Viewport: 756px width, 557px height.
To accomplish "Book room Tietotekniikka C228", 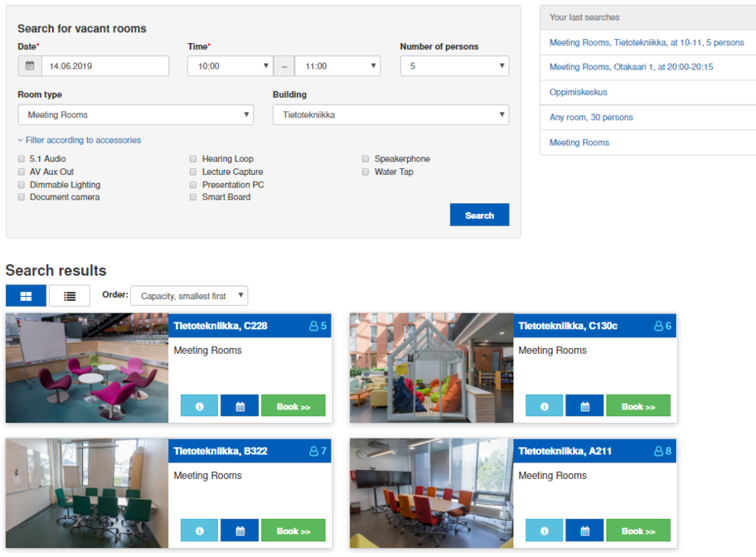I will point(293,406).
